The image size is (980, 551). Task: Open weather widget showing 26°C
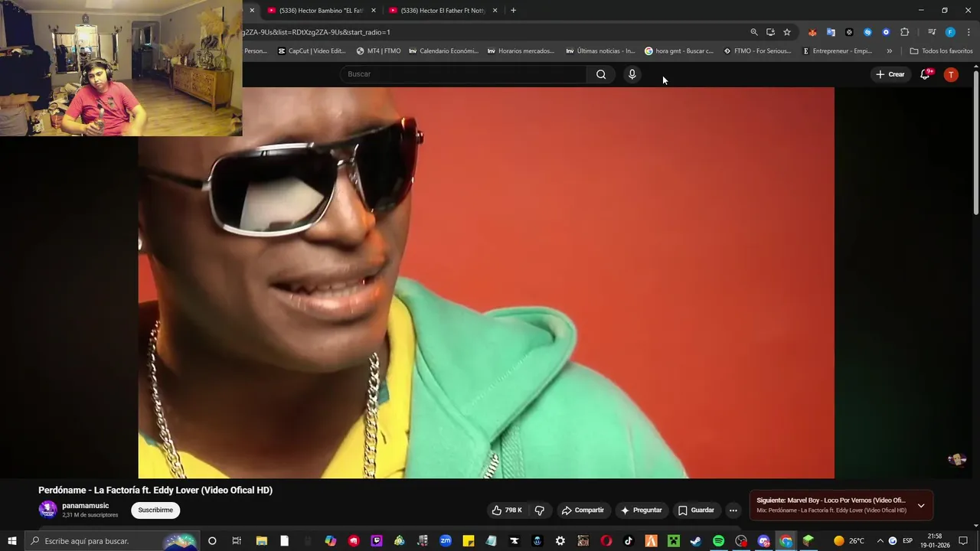[849, 541]
